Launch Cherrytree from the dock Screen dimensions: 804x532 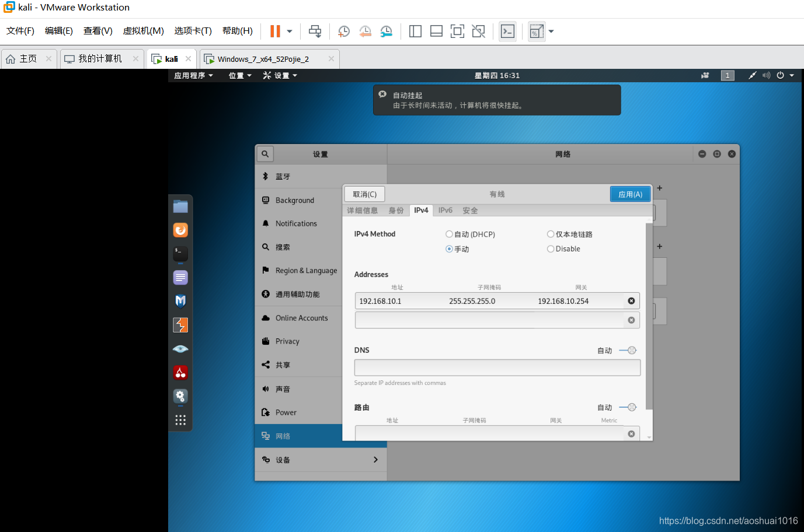point(180,372)
